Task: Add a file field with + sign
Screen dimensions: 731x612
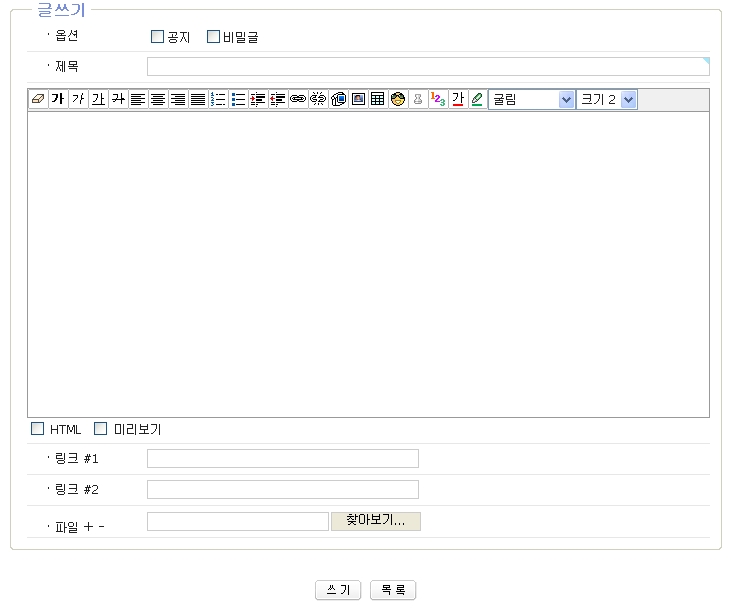Action: (89, 527)
